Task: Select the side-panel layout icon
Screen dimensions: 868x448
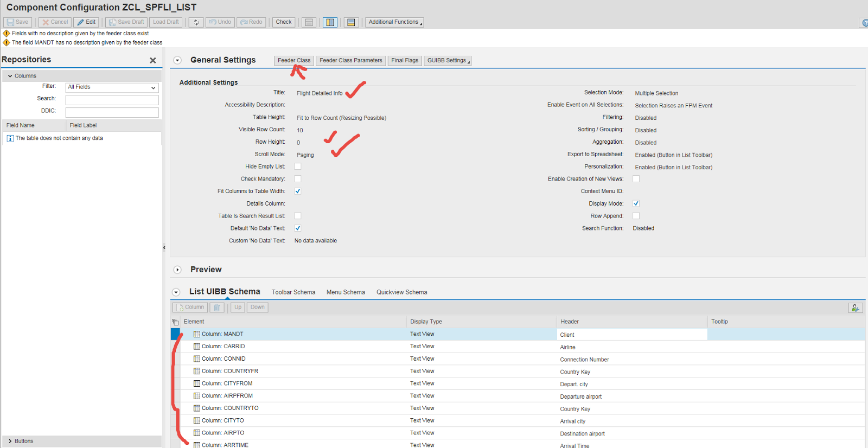Action: tap(330, 22)
